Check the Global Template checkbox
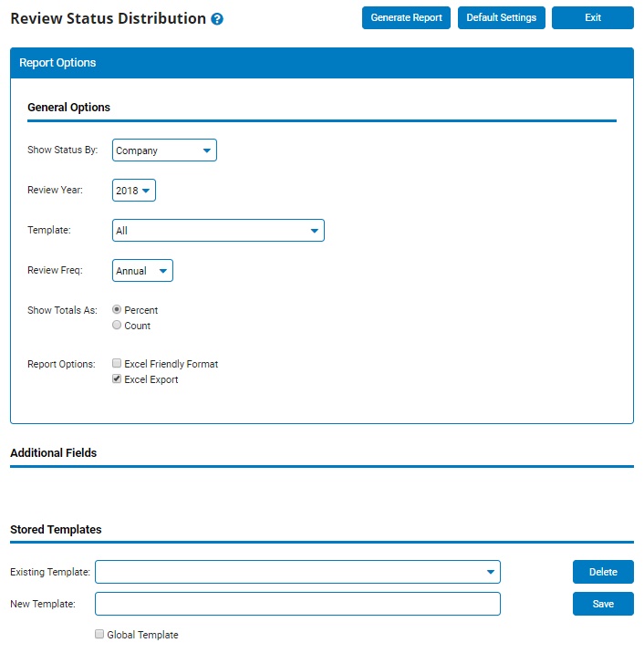The width and height of the screenshot is (644, 653). pos(99,634)
